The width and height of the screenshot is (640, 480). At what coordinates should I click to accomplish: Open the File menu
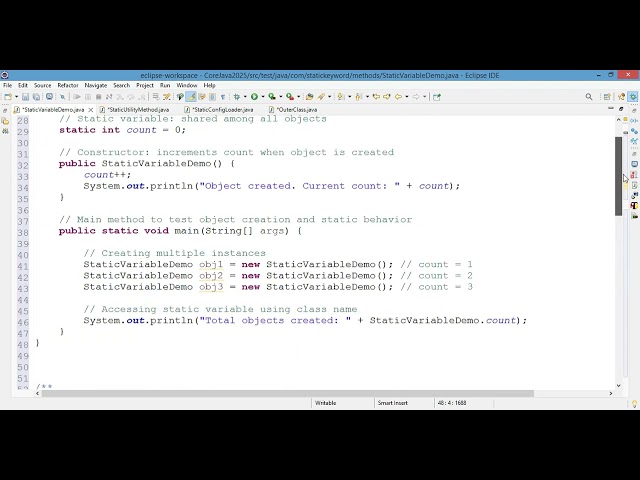pos(8,85)
